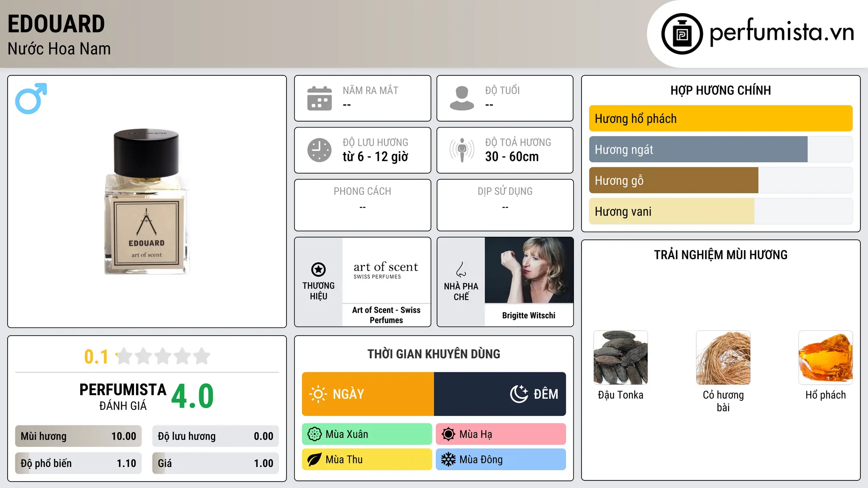Click the Dịp sử dụng label
868x488 pixels.
coord(505,191)
